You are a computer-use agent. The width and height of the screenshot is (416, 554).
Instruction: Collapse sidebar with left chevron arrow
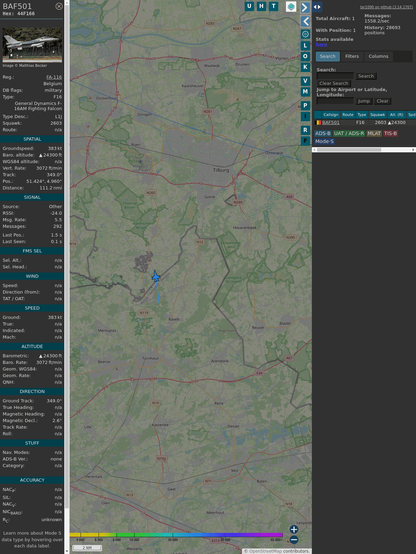pyautogui.click(x=305, y=21)
